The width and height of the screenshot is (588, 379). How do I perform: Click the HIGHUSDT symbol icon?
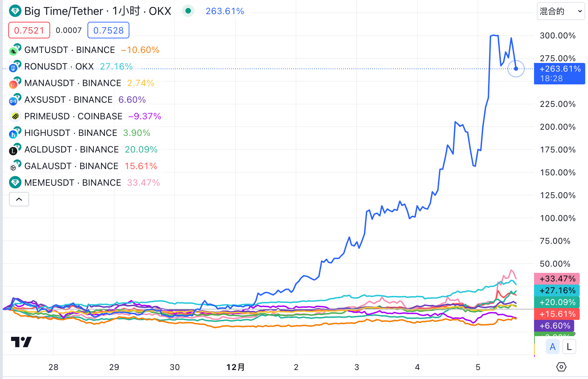[15, 133]
